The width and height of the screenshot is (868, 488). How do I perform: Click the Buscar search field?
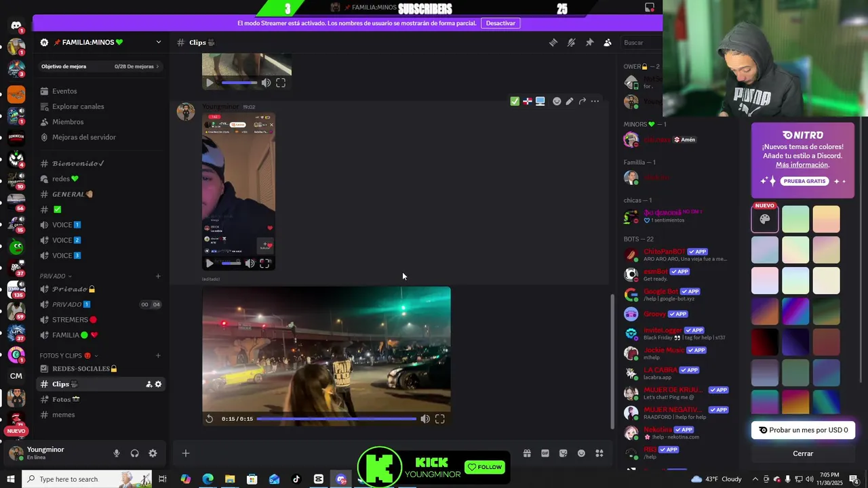coord(641,43)
